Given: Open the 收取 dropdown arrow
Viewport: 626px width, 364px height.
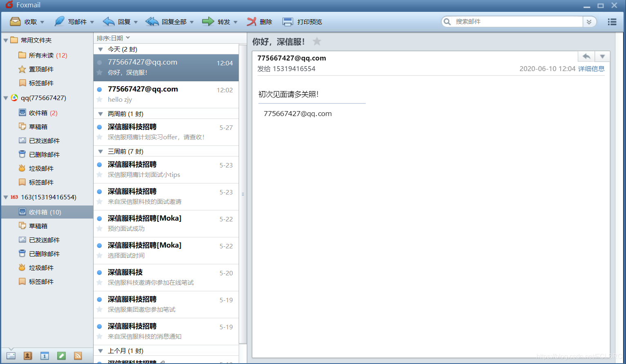Looking at the screenshot, I should pos(42,22).
